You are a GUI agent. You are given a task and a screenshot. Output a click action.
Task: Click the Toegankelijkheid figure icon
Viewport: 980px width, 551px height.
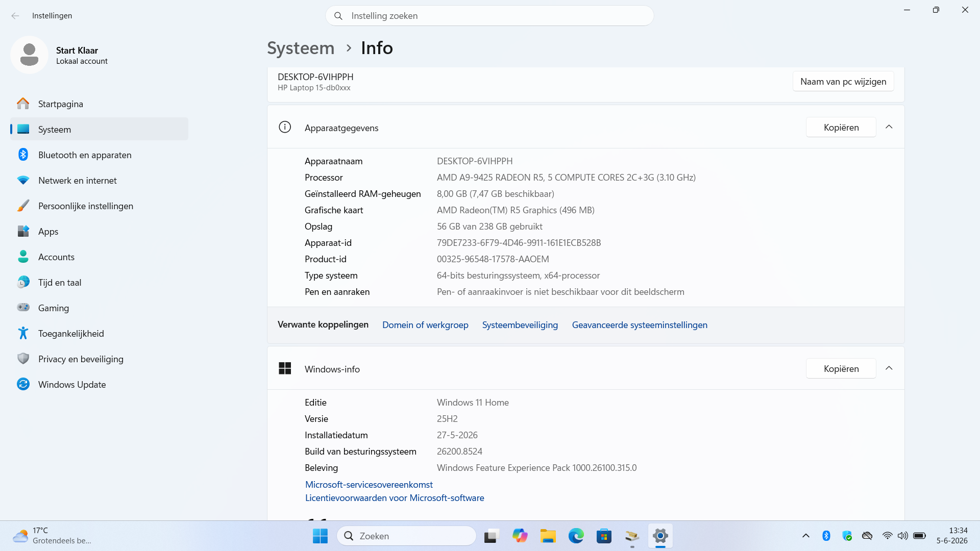tap(23, 333)
